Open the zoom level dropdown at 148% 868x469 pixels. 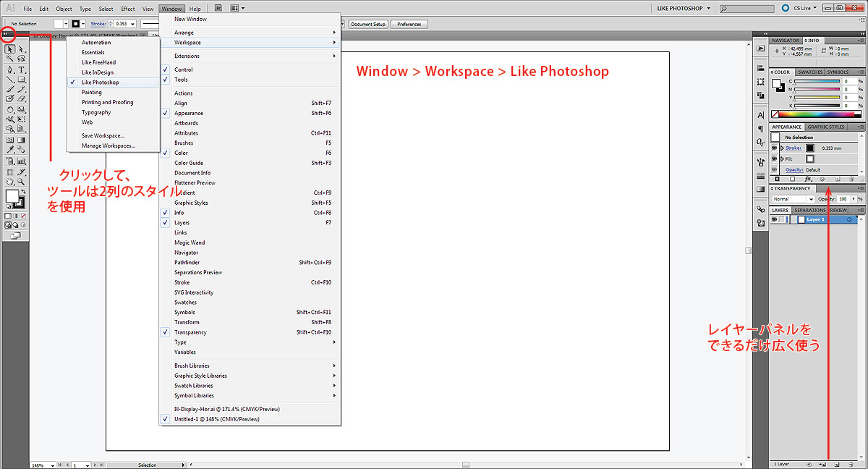pyautogui.click(x=53, y=465)
